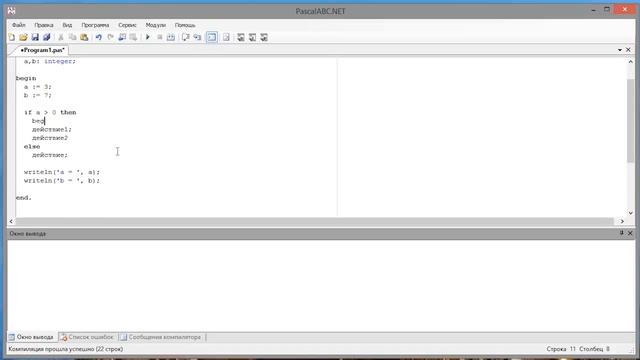Click the 'else' keyword line
This screenshot has height=360, width=640.
[32, 147]
